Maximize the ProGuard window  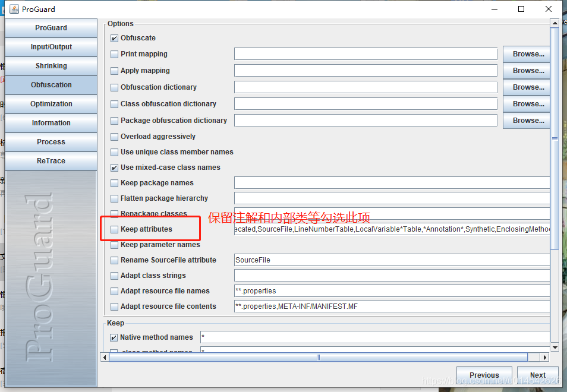[x=521, y=9]
